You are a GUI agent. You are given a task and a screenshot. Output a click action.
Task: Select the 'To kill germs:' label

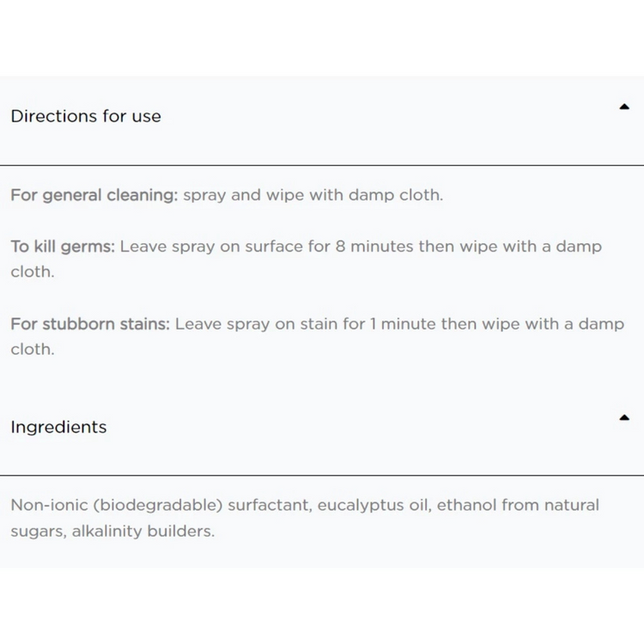point(63,246)
